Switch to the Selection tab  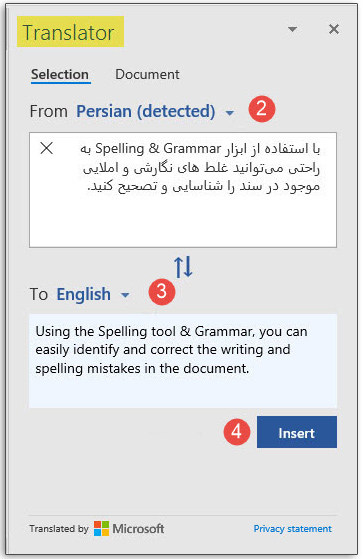click(x=60, y=75)
